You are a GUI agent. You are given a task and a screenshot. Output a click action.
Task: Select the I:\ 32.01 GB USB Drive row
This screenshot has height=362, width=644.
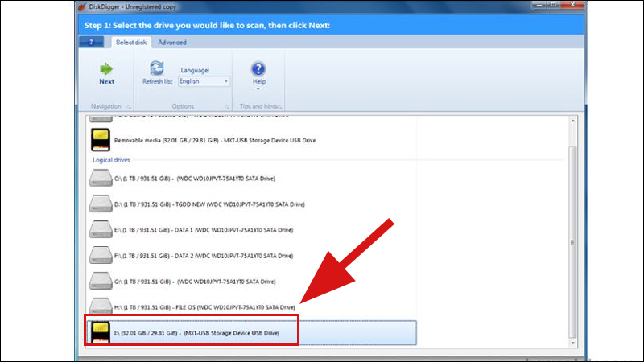[x=251, y=333]
